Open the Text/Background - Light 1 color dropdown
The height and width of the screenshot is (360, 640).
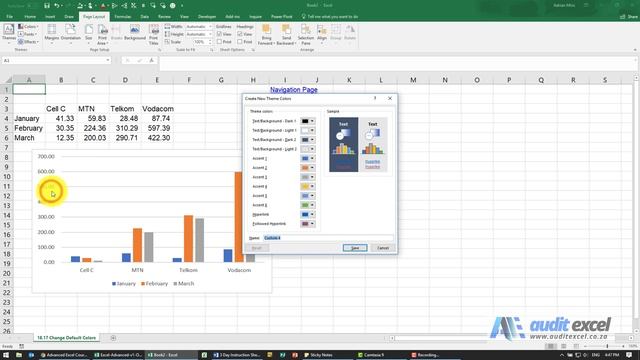pyautogui.click(x=312, y=130)
